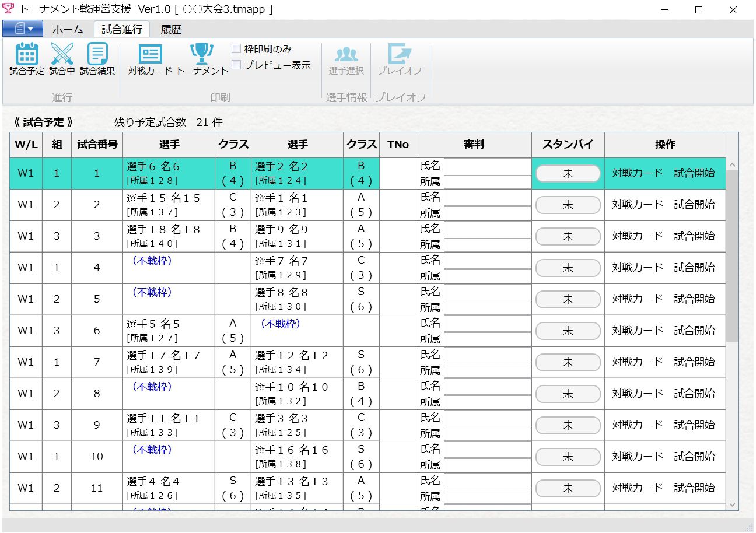This screenshot has height=533, width=756.
Task: Toggle the プレビュー表示 checkbox
Action: (236, 65)
